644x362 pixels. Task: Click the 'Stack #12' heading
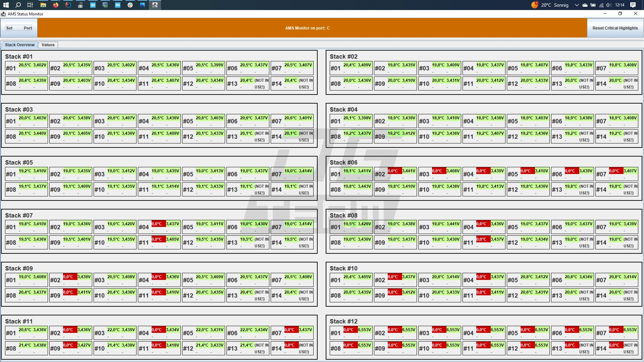point(343,321)
